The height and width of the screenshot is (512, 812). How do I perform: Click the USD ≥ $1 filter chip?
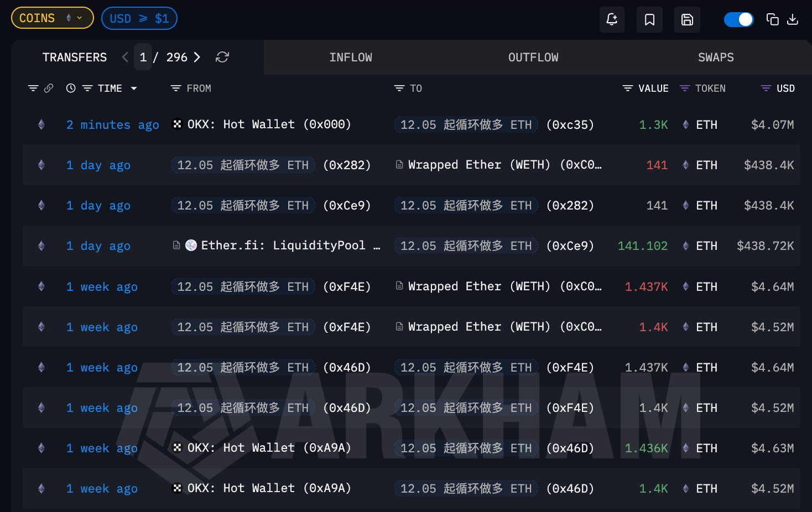pyautogui.click(x=139, y=18)
